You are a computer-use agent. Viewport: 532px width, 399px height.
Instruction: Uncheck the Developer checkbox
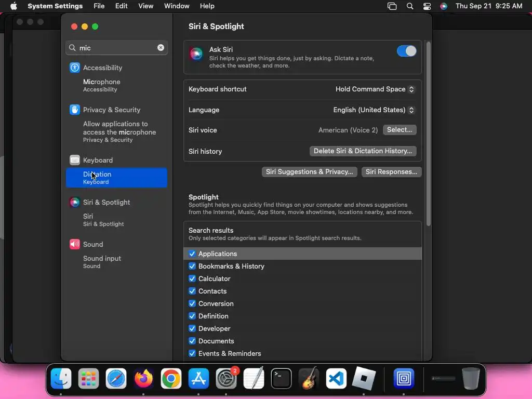192,328
